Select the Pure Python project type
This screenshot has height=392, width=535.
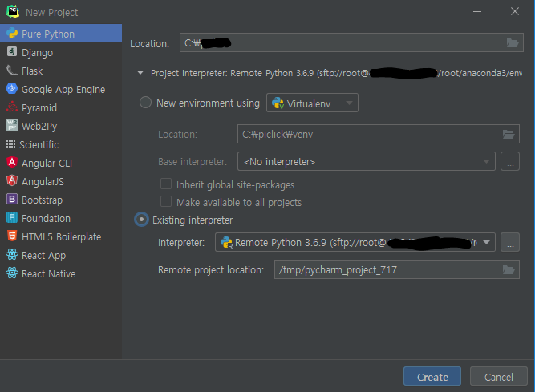(61, 34)
